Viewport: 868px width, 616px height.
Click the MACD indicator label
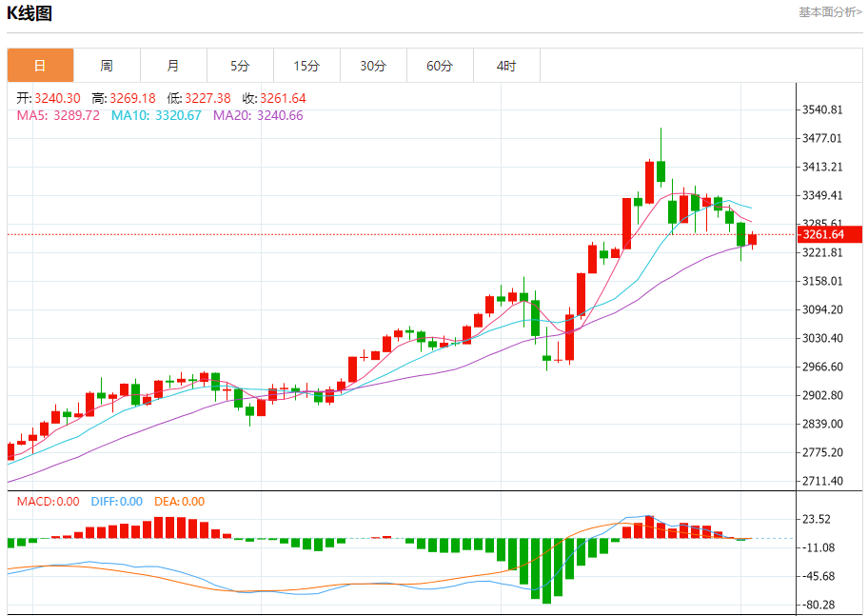48,502
